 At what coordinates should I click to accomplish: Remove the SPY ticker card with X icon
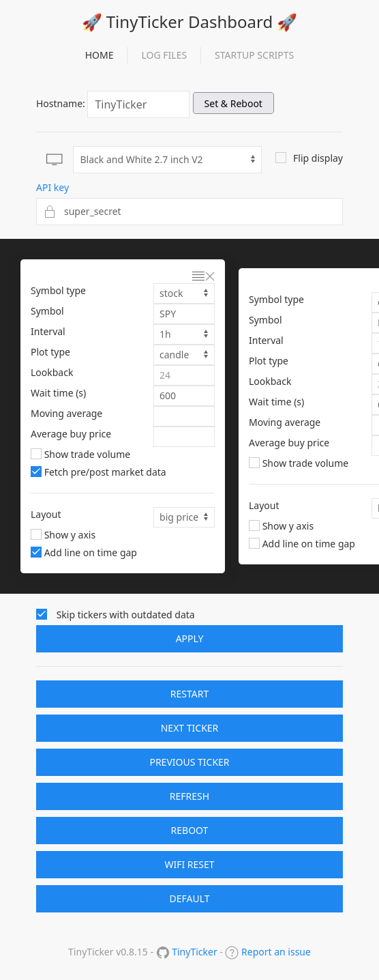click(x=210, y=276)
